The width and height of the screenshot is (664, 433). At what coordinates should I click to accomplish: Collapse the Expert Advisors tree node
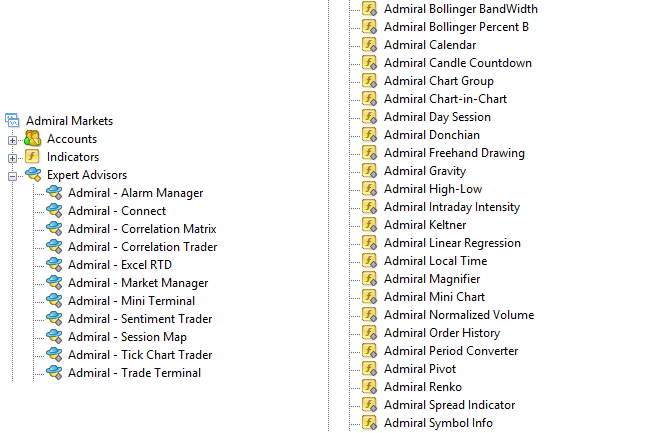pyautogui.click(x=13, y=175)
